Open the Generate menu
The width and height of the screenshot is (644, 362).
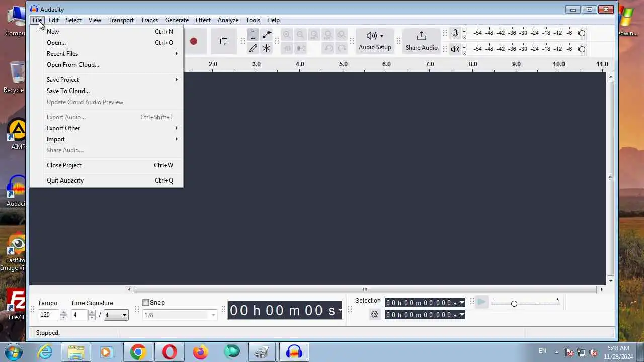coord(177,20)
